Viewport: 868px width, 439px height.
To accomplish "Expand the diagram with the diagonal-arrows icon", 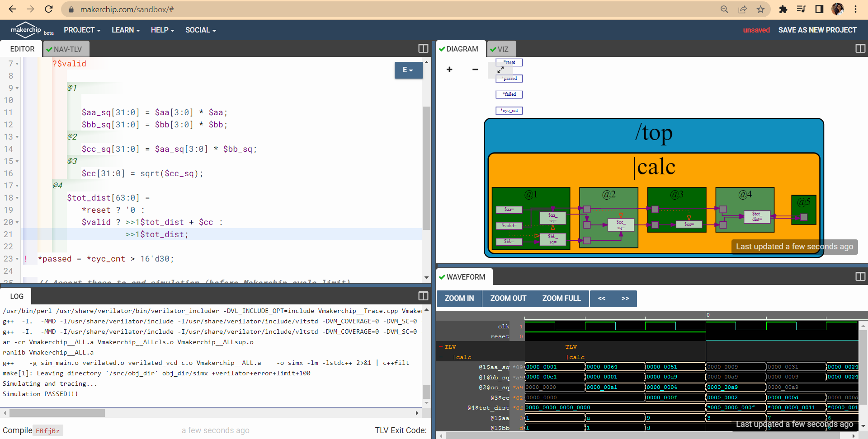I will click(500, 70).
